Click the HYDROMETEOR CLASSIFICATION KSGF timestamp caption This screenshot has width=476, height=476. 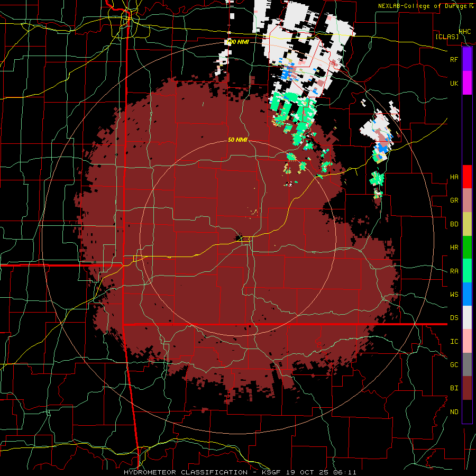240,472
